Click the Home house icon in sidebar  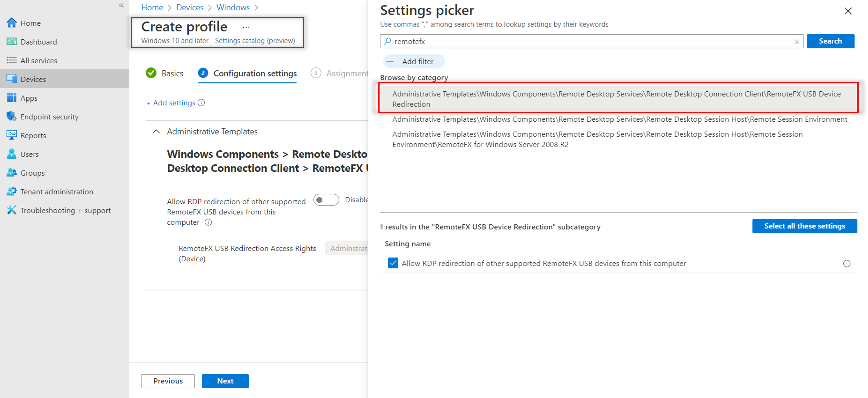(11, 23)
